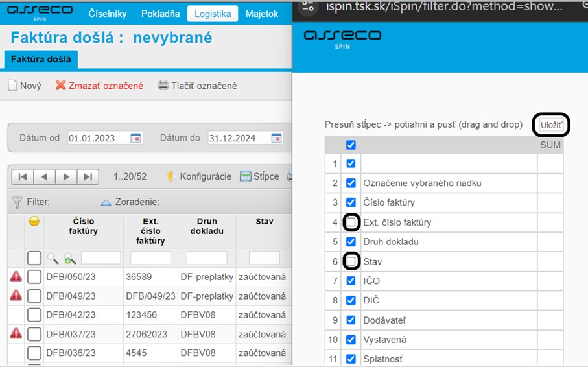Uncheck the Dodávateľ column checkbox
Screen dimensions: 588x367
click(351, 320)
